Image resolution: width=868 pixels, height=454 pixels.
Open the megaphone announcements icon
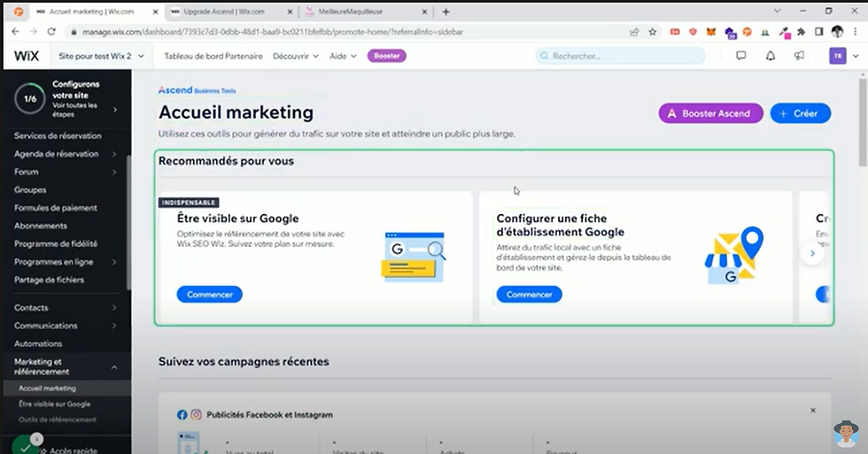click(x=799, y=56)
